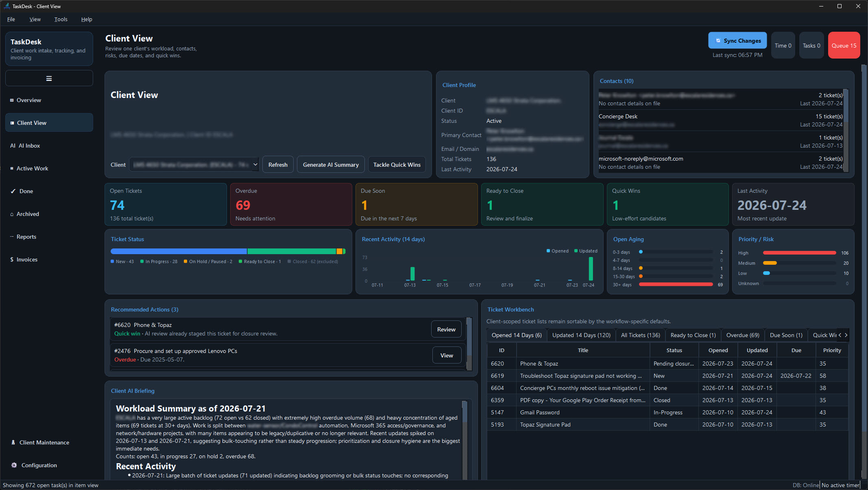The width and height of the screenshot is (868, 490).
Task: Sort workbench by Priority column header
Action: pyautogui.click(x=832, y=351)
